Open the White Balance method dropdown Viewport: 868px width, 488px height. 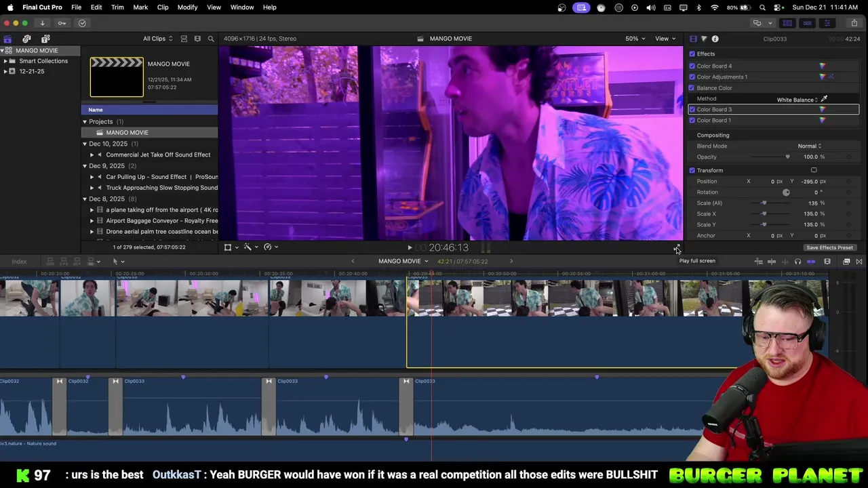pyautogui.click(x=797, y=100)
